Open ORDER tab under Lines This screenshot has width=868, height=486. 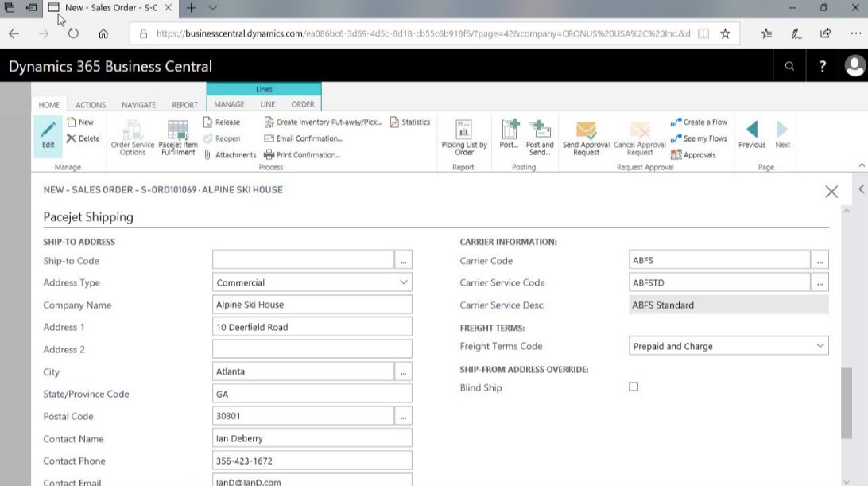tap(302, 104)
